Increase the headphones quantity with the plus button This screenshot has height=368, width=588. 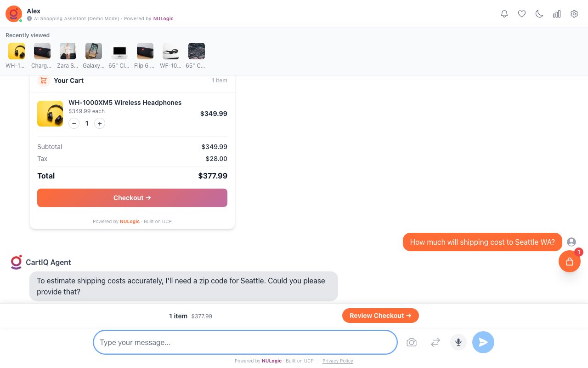tap(100, 123)
